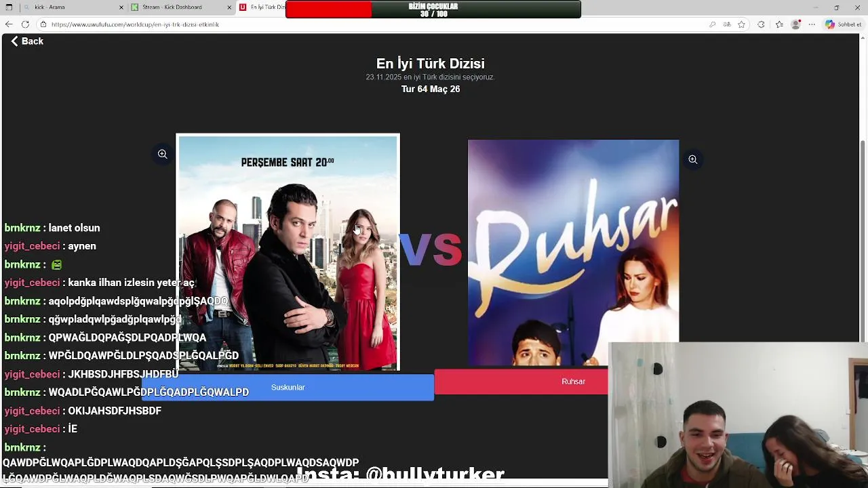Click the 'En İyi Türk Dizisi' heading
The width and height of the screenshot is (868, 488).
pos(431,64)
